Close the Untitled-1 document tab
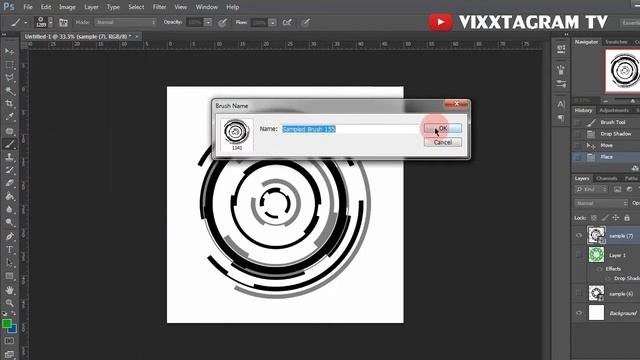 click(x=137, y=36)
